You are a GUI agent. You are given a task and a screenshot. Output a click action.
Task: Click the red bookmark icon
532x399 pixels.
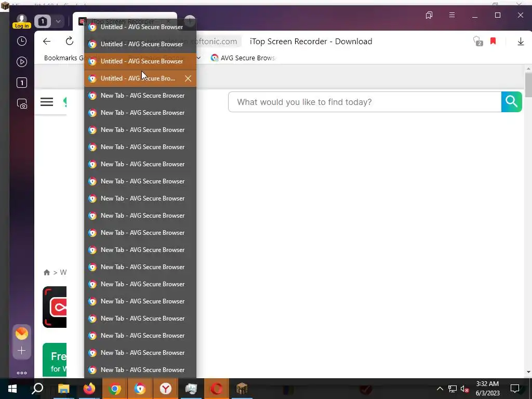[x=493, y=42]
